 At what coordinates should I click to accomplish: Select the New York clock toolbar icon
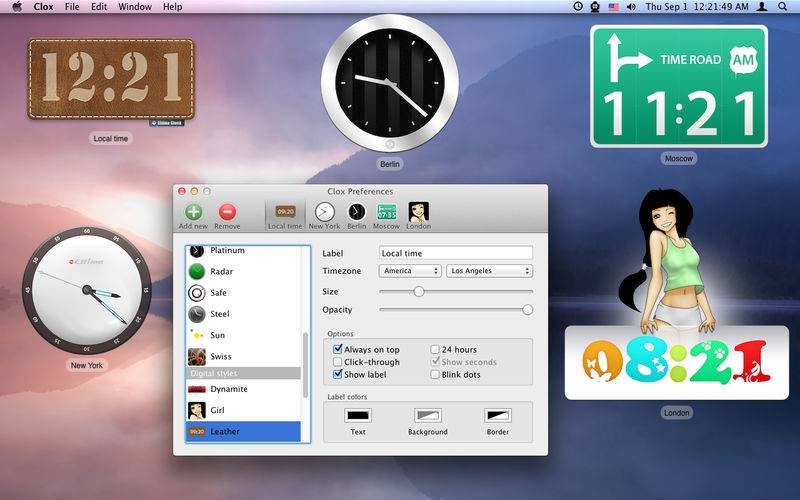pyautogui.click(x=324, y=212)
